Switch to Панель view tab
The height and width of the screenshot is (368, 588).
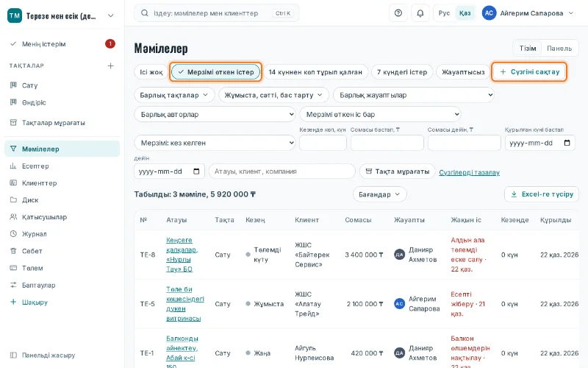tap(559, 48)
